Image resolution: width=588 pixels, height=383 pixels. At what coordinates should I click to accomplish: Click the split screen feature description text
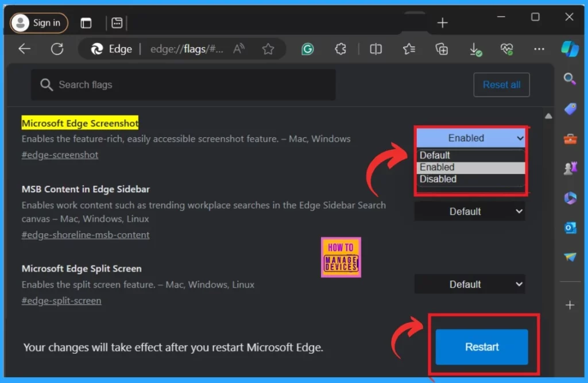pos(138,285)
